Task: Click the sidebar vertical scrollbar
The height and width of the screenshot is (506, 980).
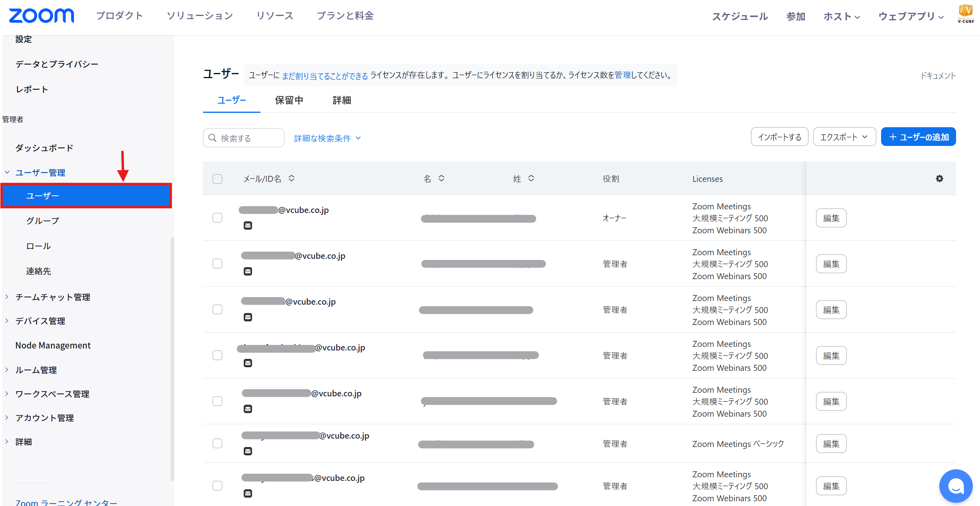Action: pyautogui.click(x=172, y=359)
